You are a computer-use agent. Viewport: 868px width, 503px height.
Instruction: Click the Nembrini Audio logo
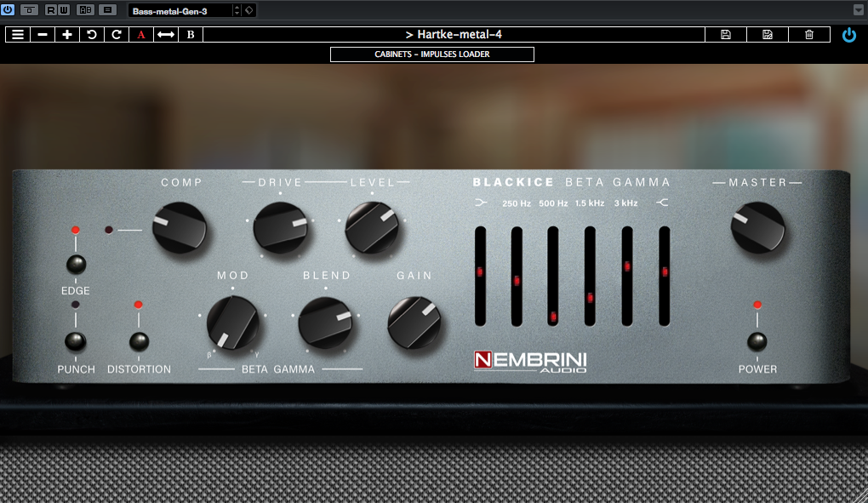[530, 362]
